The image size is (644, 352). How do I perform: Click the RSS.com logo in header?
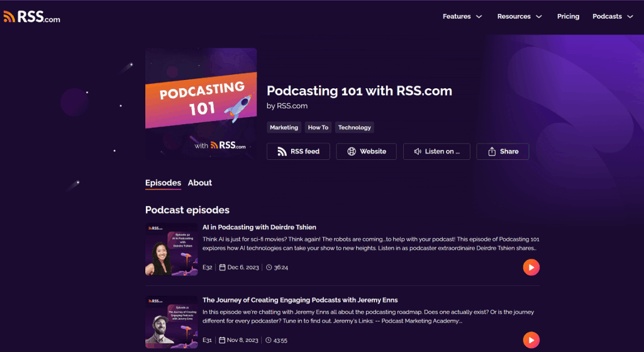[x=32, y=17]
